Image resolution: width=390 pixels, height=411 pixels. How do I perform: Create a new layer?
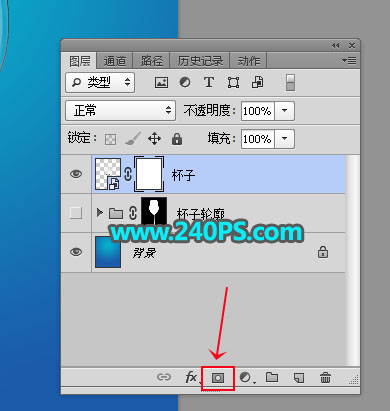point(299,378)
